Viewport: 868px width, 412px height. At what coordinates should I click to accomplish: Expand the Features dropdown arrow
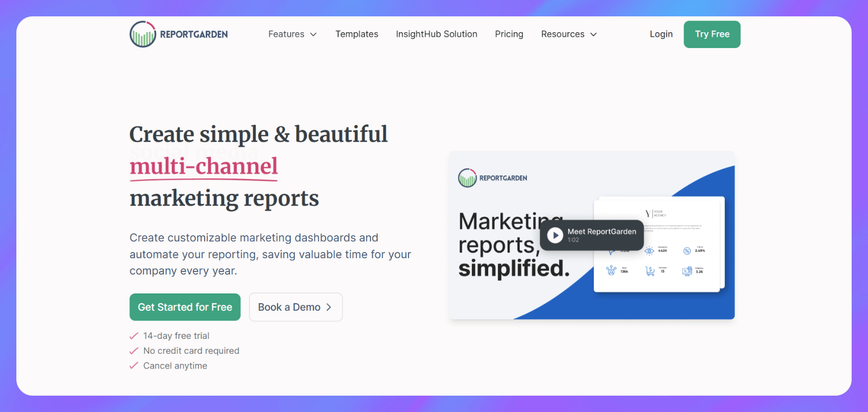coord(313,34)
